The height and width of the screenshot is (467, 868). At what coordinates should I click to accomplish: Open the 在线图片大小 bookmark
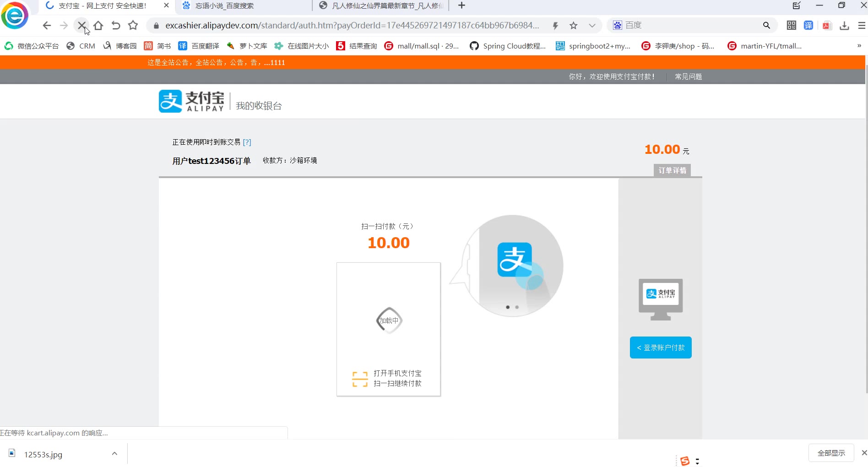pos(301,46)
